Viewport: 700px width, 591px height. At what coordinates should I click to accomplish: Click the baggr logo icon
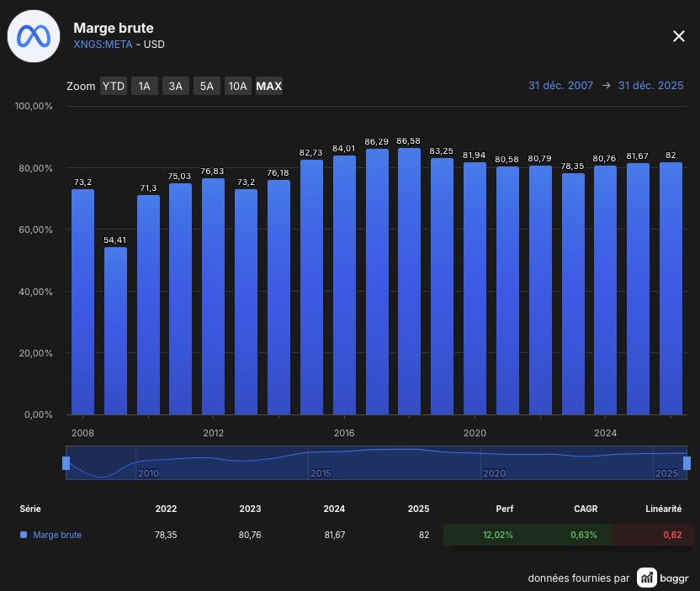[646, 578]
